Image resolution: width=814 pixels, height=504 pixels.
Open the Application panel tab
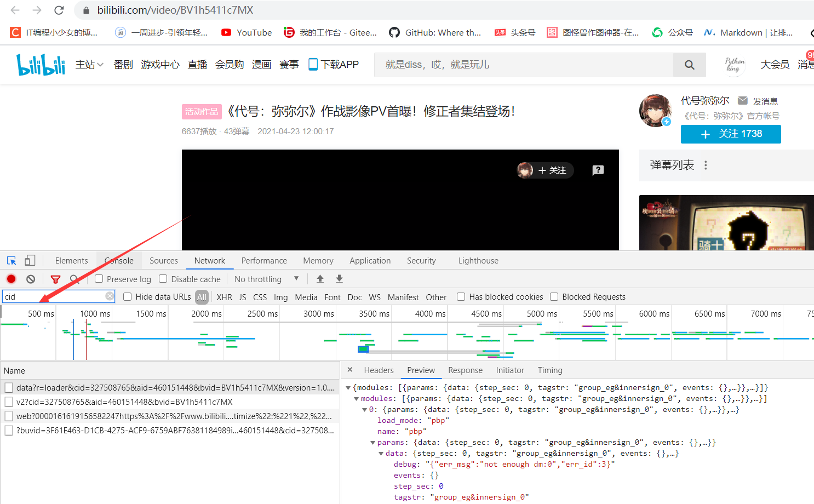coord(370,261)
